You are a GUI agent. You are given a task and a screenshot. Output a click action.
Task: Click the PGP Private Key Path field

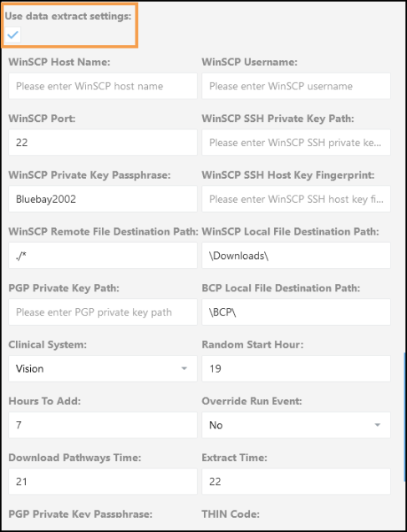pyautogui.click(x=103, y=312)
